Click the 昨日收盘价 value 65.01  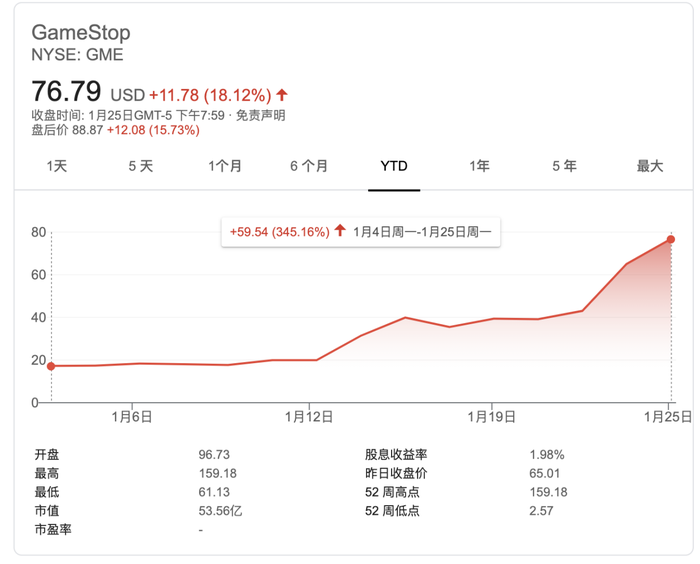click(x=545, y=473)
